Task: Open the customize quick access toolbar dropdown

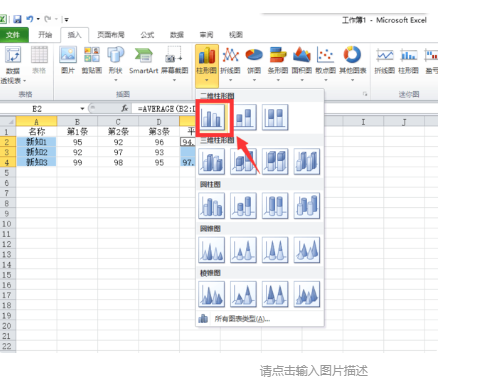Action: point(66,20)
